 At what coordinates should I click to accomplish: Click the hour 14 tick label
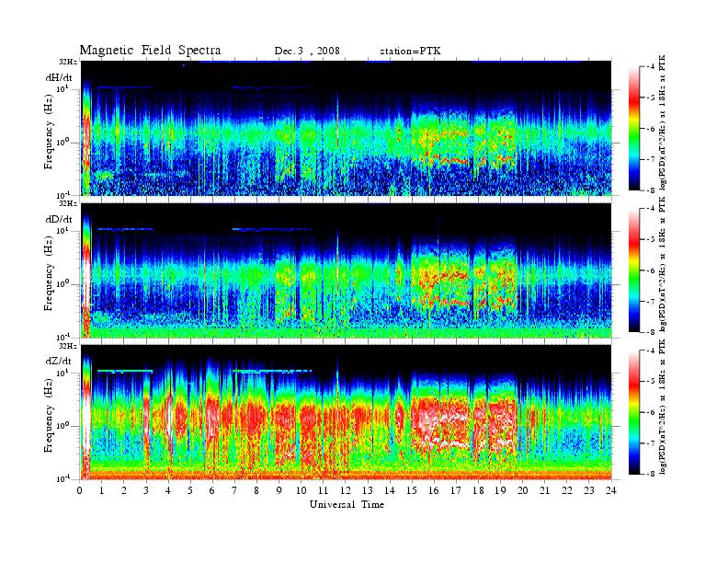[x=390, y=490]
